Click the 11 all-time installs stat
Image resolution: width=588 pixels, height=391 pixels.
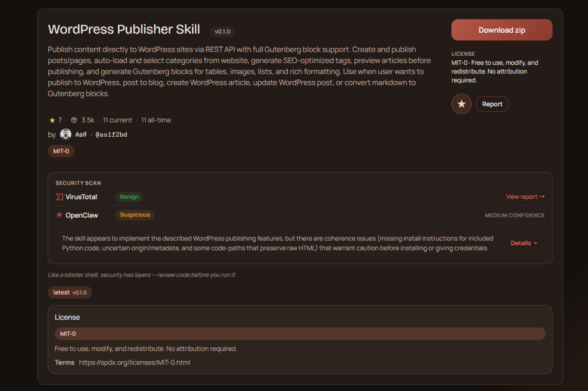[156, 120]
